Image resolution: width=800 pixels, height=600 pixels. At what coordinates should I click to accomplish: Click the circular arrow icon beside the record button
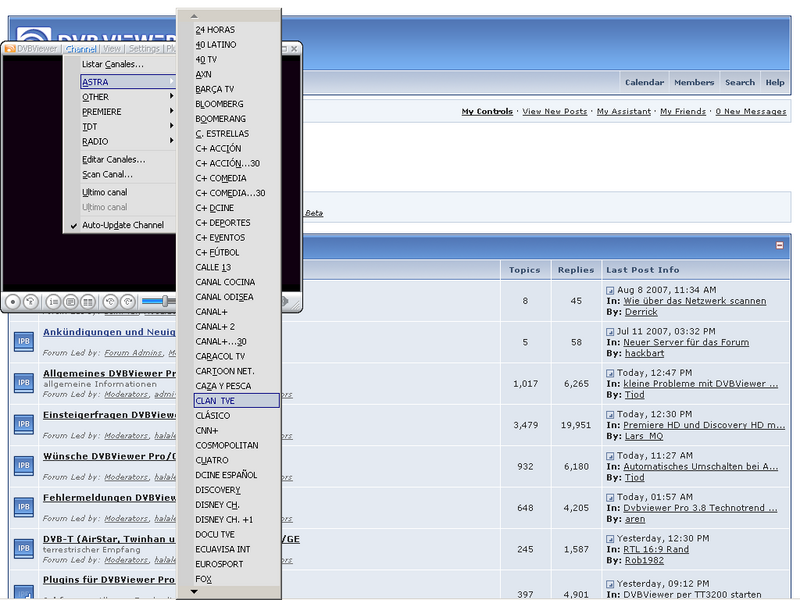click(x=31, y=302)
